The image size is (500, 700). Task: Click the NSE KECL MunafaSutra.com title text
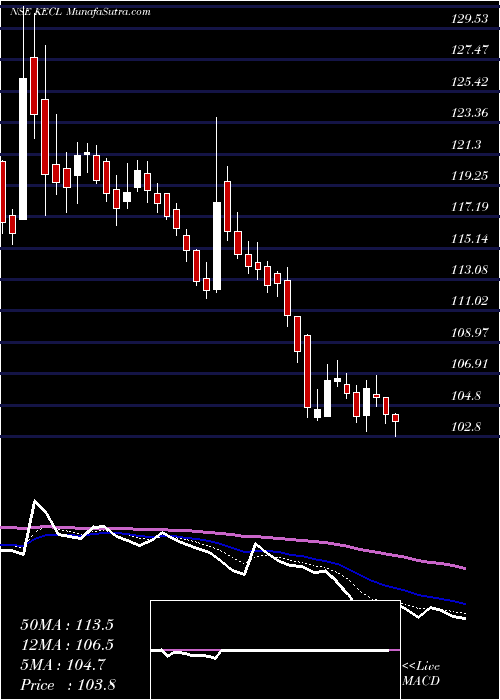tap(80, 12)
